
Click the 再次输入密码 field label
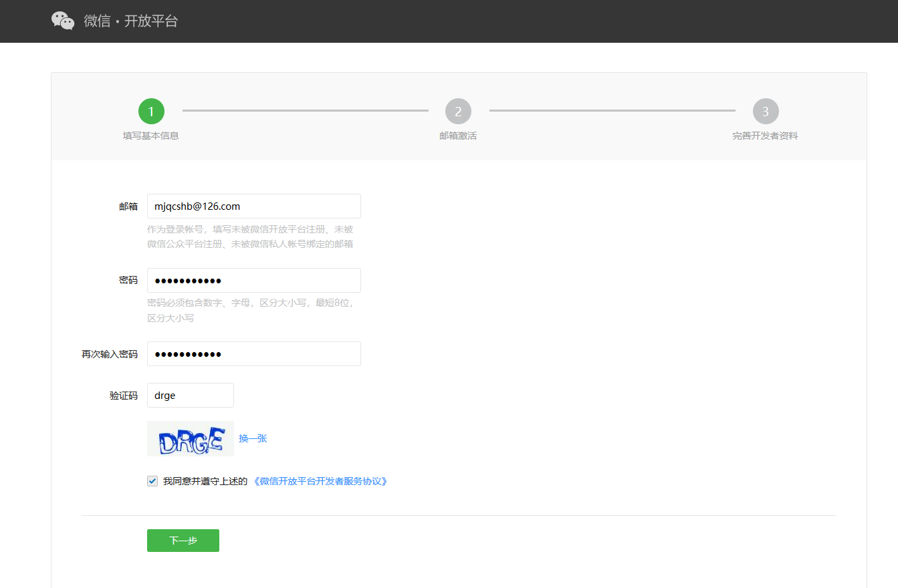110,354
